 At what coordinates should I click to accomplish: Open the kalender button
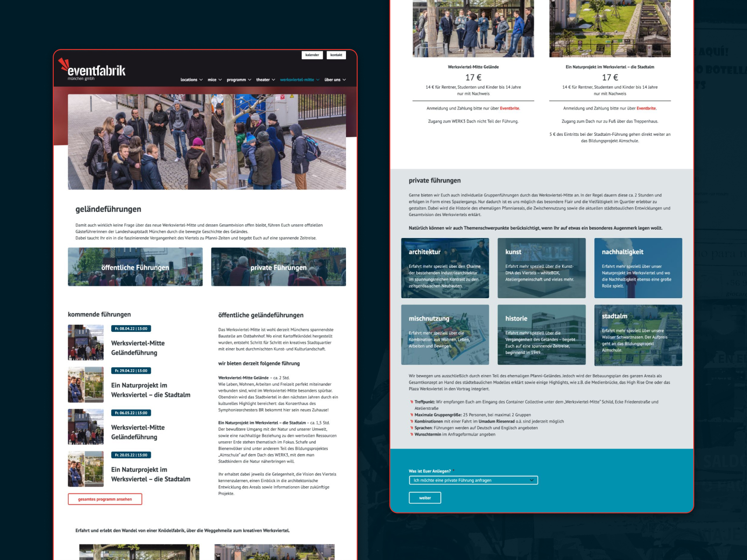click(x=312, y=55)
